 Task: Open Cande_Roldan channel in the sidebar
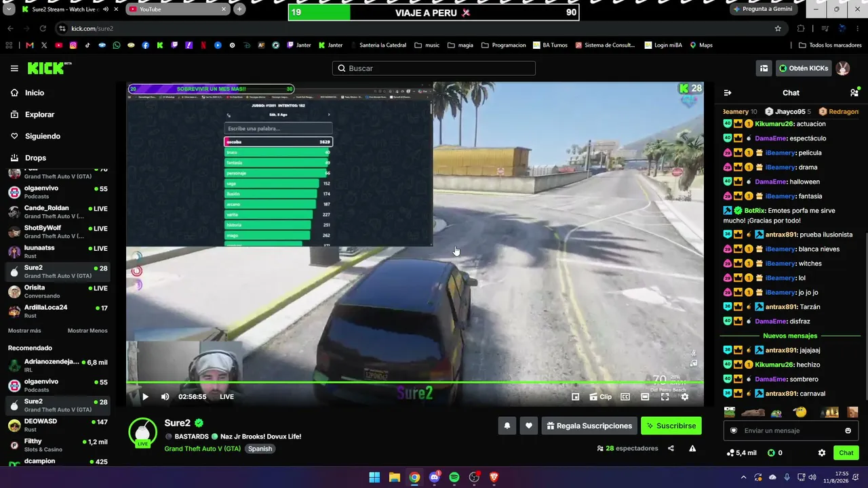coord(58,211)
